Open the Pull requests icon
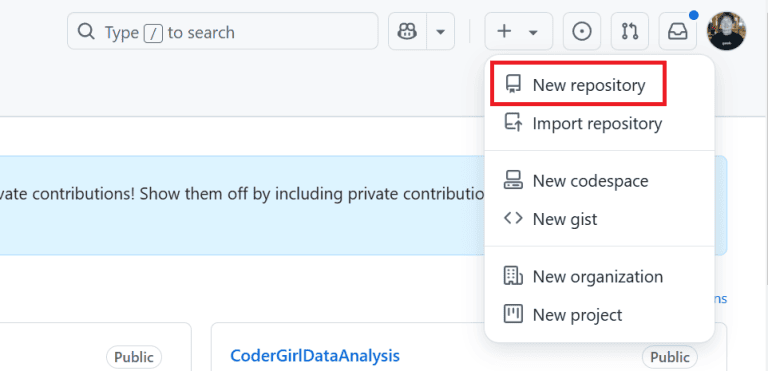 coord(630,32)
